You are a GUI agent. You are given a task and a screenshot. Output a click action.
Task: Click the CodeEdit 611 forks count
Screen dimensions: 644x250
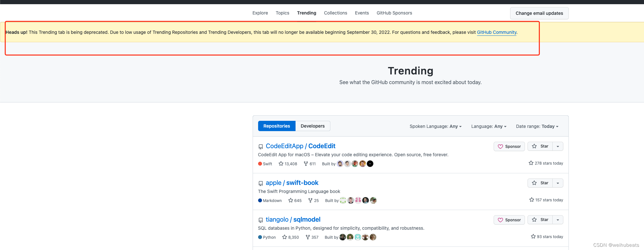[x=310, y=164]
